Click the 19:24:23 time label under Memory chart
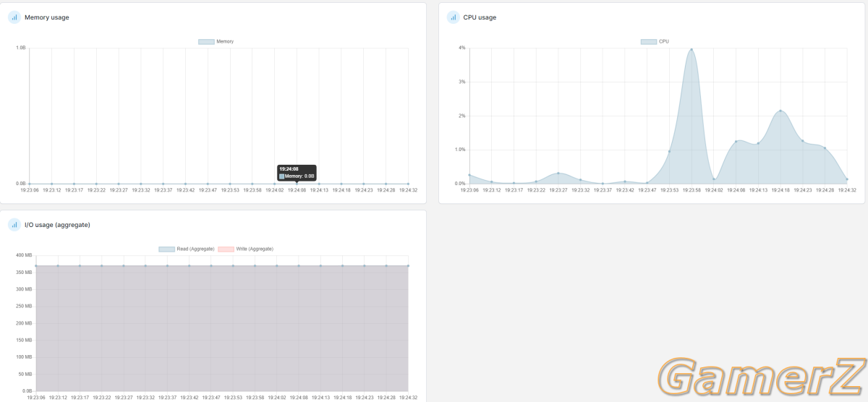Viewport: 868px width, 402px height. point(363,190)
